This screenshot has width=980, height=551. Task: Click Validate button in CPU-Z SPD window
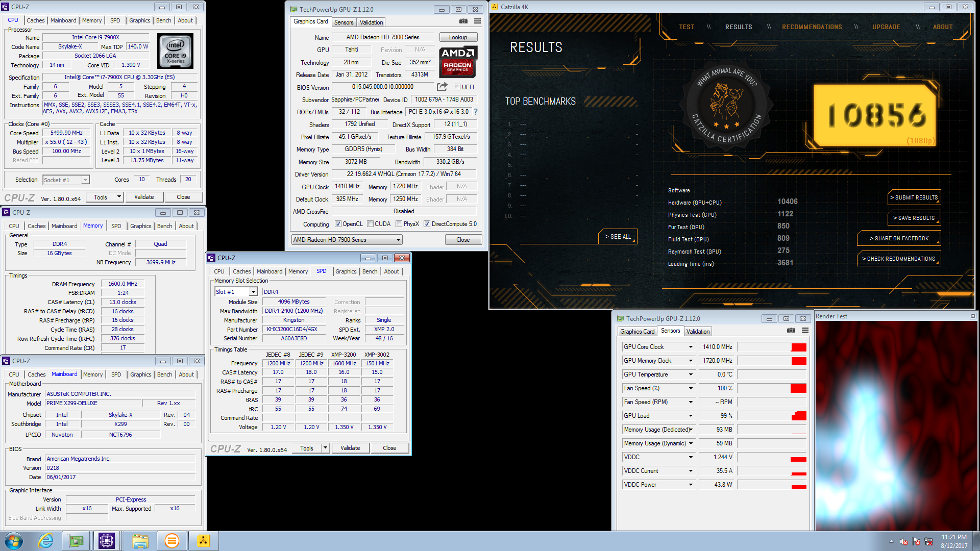[x=350, y=448]
